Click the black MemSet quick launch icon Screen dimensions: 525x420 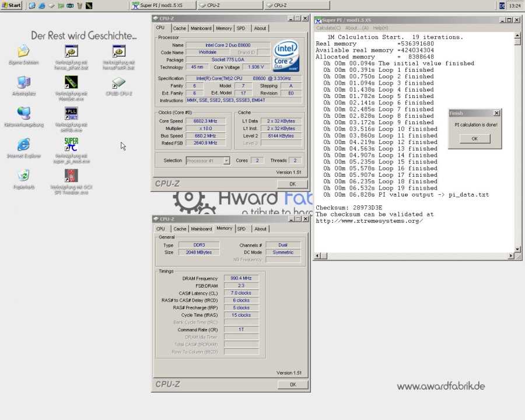pyautogui.click(x=89, y=5)
